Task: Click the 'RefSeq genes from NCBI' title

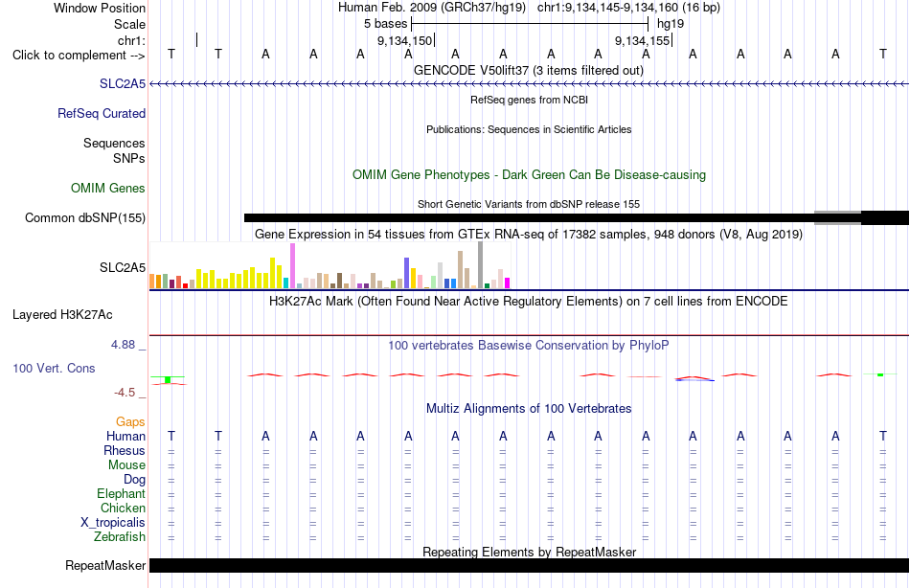Action: point(529,100)
